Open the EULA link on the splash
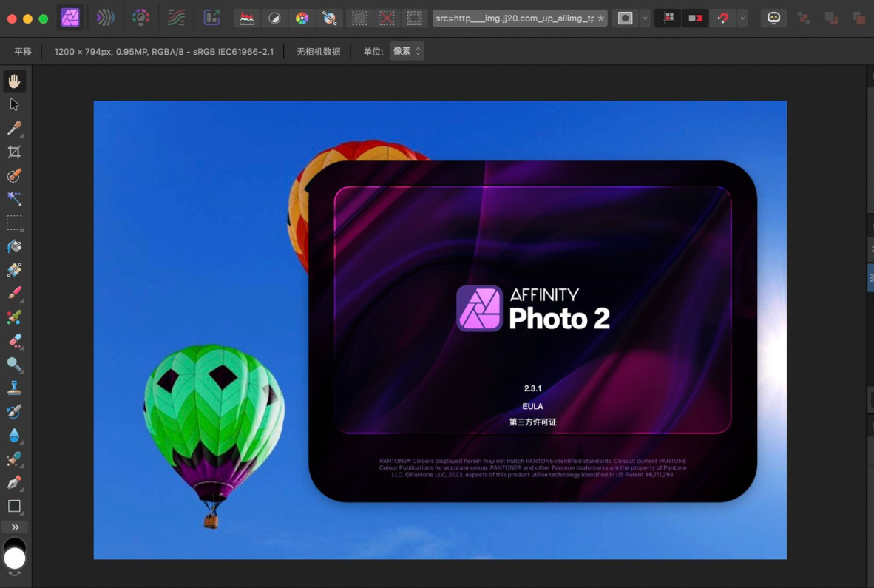The image size is (874, 588). 532,406
